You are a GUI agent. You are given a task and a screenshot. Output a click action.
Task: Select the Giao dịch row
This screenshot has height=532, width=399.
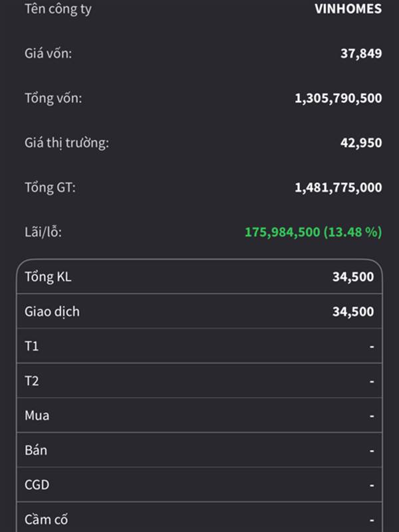click(199, 311)
